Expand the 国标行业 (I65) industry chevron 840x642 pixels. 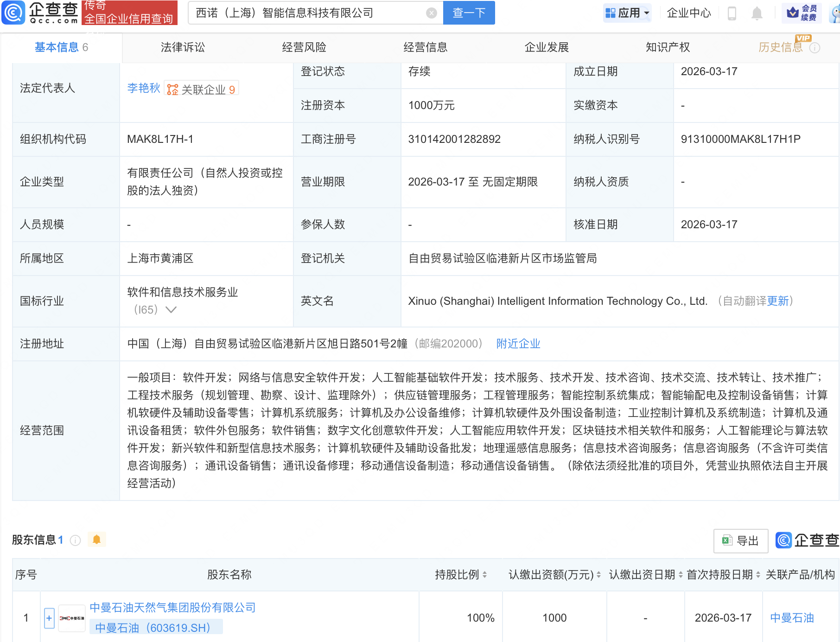point(172,309)
